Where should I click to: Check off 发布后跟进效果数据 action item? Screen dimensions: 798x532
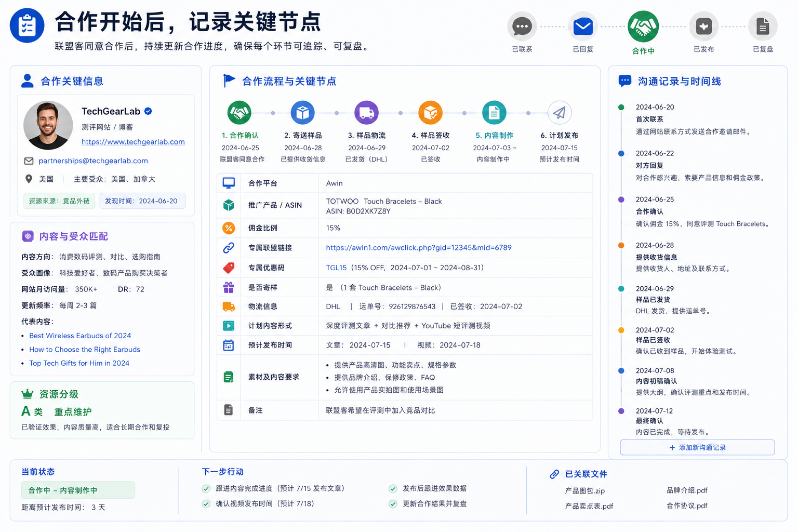393,488
